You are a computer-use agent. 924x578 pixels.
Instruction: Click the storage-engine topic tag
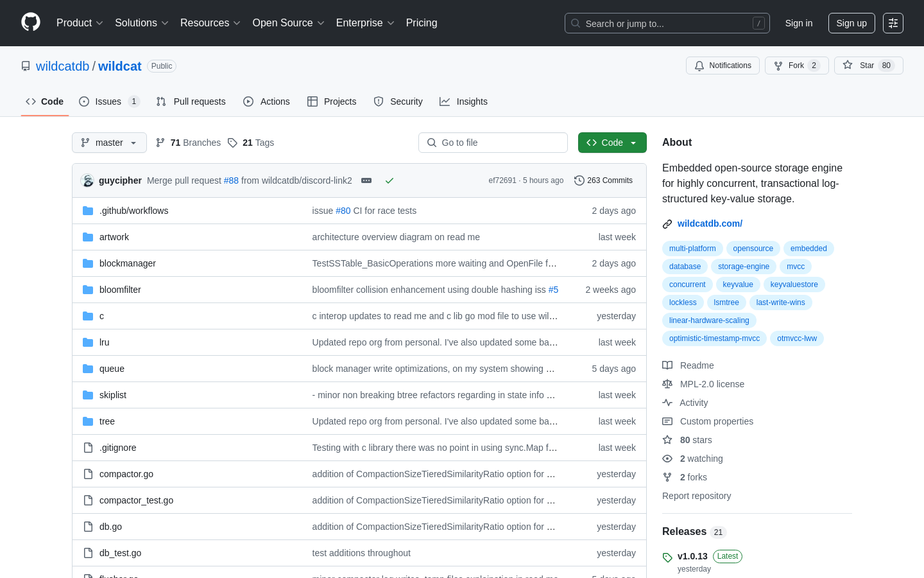(744, 267)
